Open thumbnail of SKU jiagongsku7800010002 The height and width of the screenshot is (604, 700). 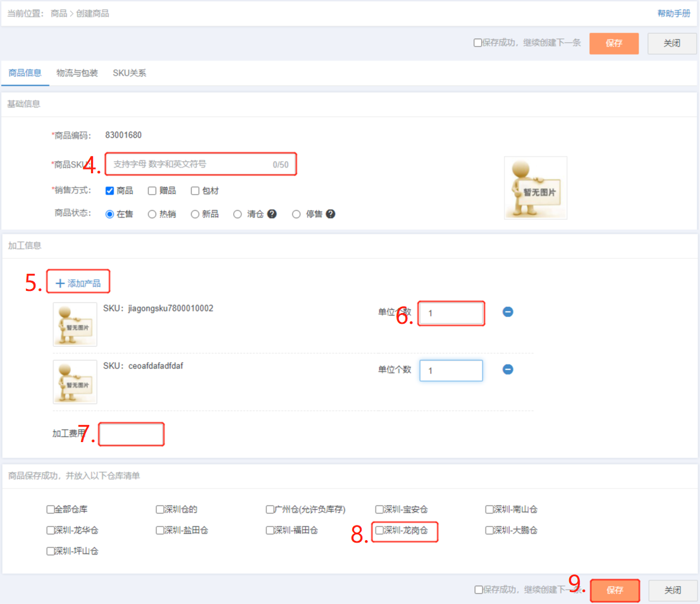[75, 324]
